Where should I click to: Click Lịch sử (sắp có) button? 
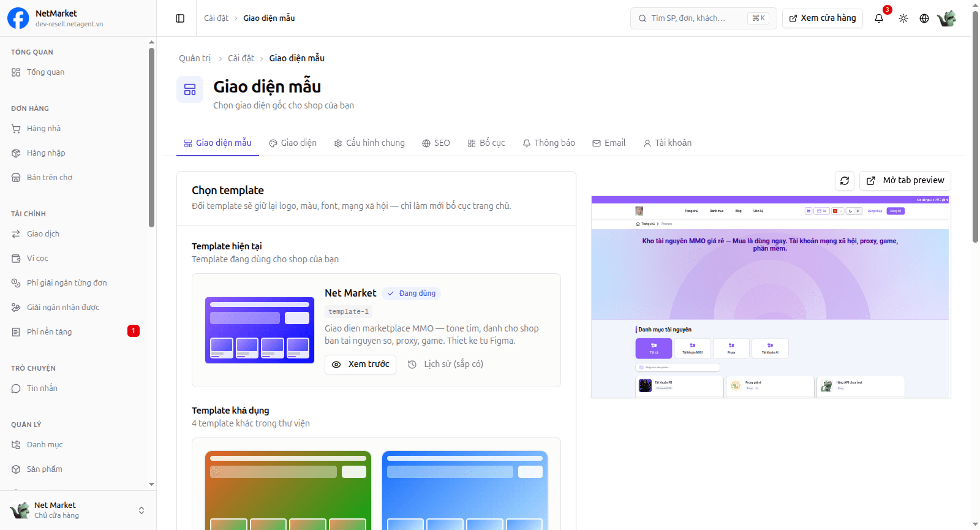(x=445, y=364)
